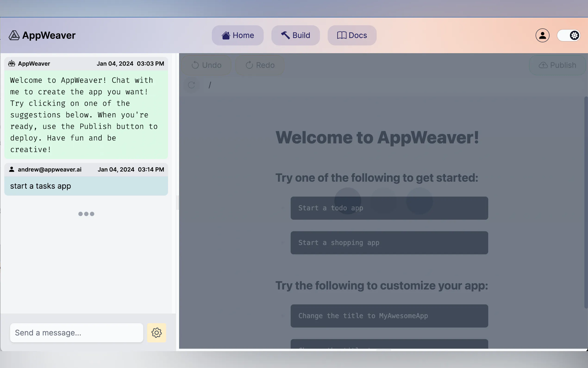Focus the Send a message input
The image size is (588, 368).
coord(77,333)
